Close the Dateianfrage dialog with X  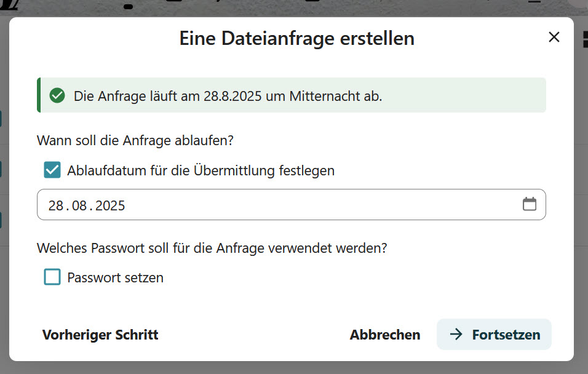(554, 38)
